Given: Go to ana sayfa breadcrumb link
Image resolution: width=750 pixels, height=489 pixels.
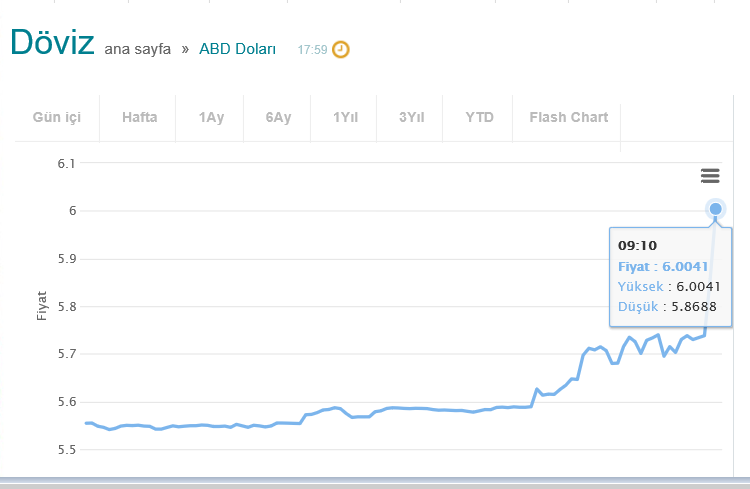Looking at the screenshot, I should 137,49.
